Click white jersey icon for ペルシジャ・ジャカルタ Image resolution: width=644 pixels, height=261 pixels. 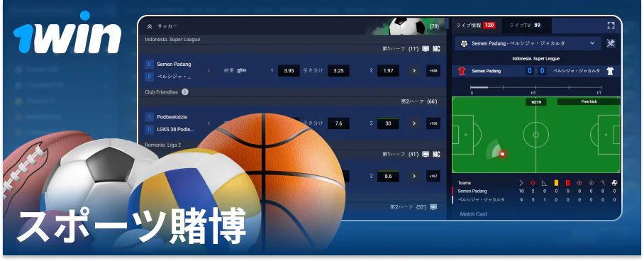(610, 71)
